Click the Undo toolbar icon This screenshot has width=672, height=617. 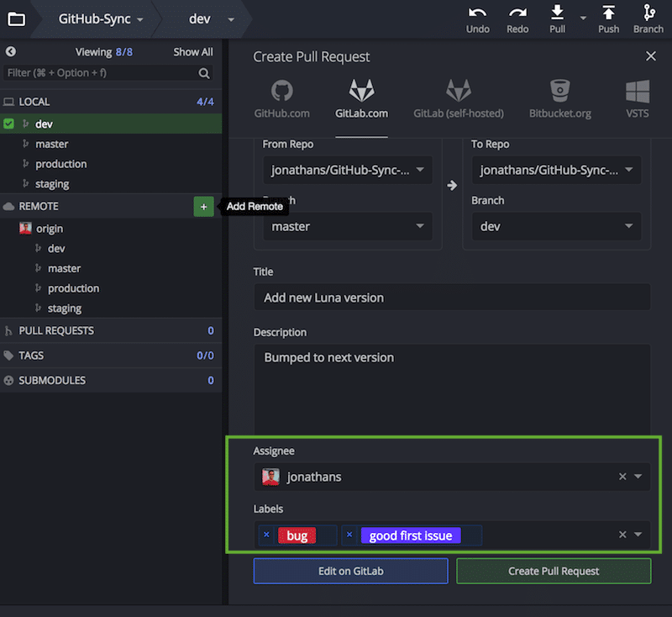click(477, 19)
